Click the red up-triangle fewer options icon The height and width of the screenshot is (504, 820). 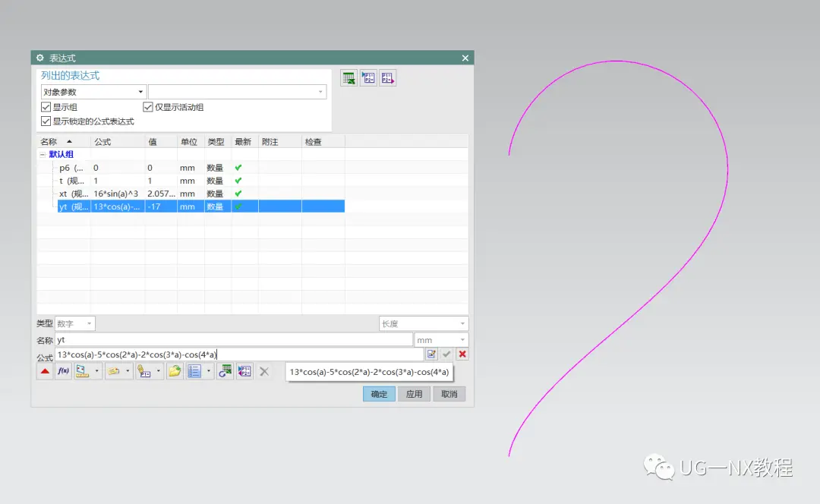(x=45, y=372)
